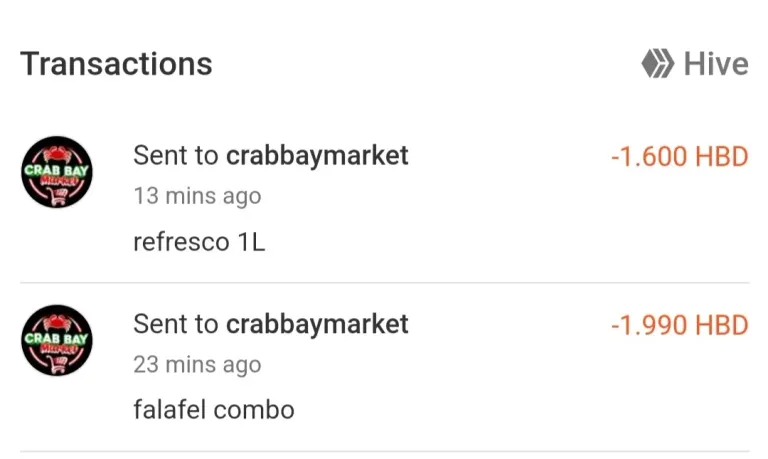Image resolution: width=768 pixels, height=459 pixels.
Task: Tap Crab Bay avatar on refresco transaction
Action: pyautogui.click(x=57, y=172)
